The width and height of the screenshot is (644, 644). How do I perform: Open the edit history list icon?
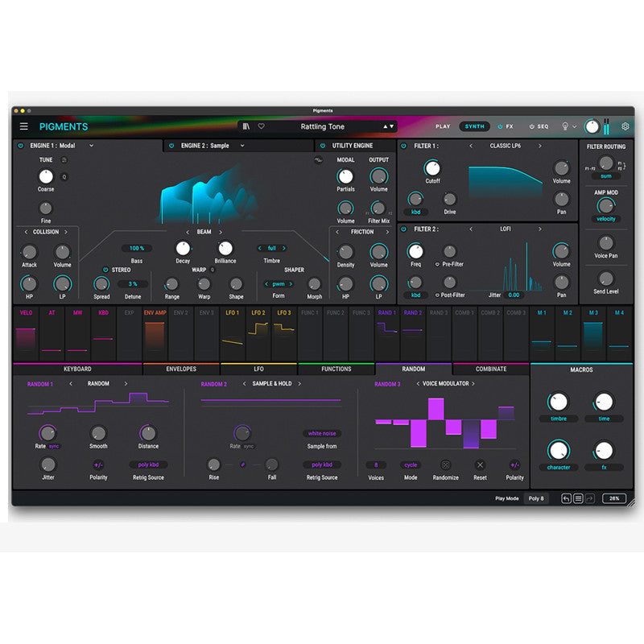pyautogui.click(x=578, y=498)
